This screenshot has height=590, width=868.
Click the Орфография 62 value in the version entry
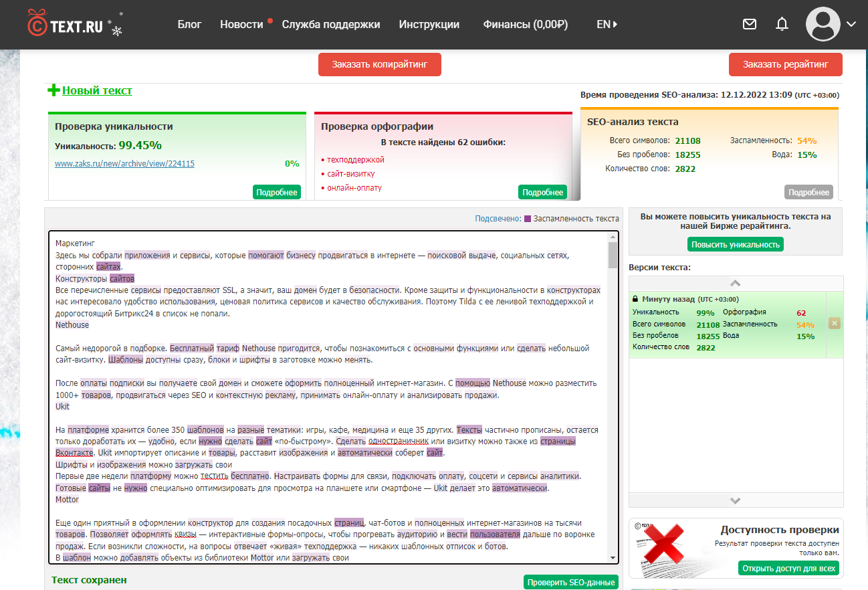801,312
